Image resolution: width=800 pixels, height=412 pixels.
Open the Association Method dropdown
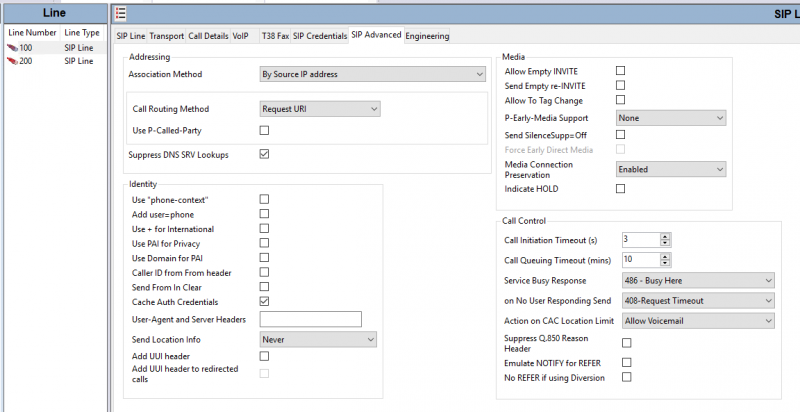tap(372, 74)
